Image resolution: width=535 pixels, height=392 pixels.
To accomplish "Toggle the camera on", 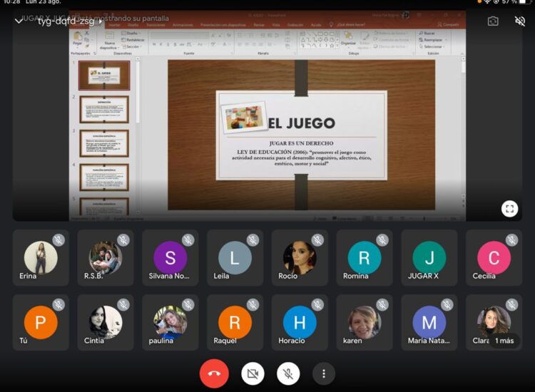I will tap(253, 373).
